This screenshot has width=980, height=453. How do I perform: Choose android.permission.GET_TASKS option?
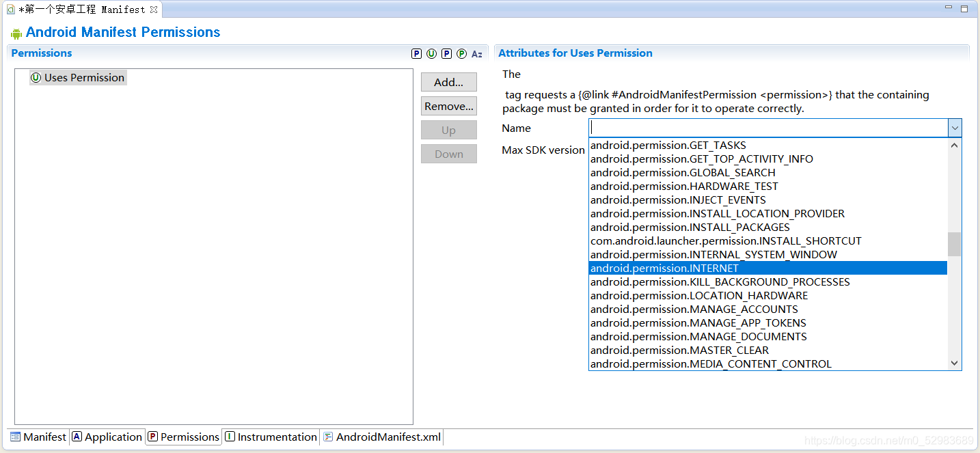pyautogui.click(x=768, y=146)
